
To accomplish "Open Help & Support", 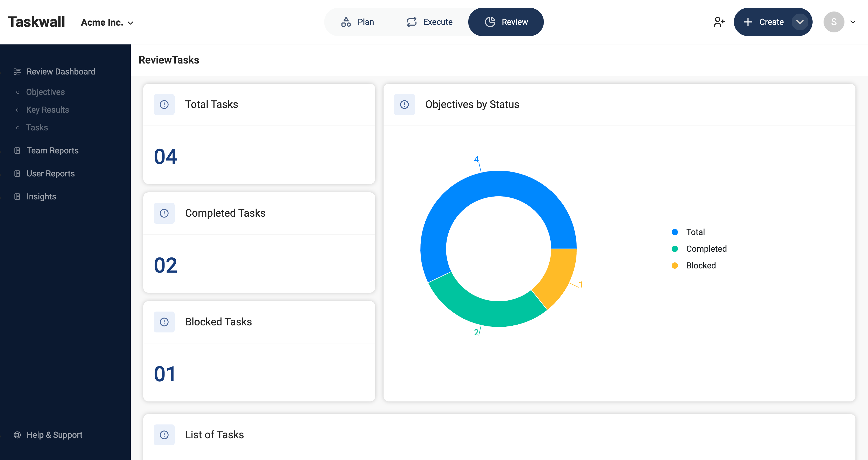I will click(x=54, y=435).
